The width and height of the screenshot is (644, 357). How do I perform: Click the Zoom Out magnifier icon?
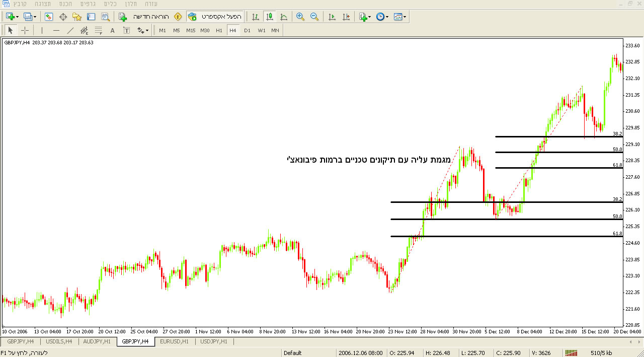coord(314,17)
